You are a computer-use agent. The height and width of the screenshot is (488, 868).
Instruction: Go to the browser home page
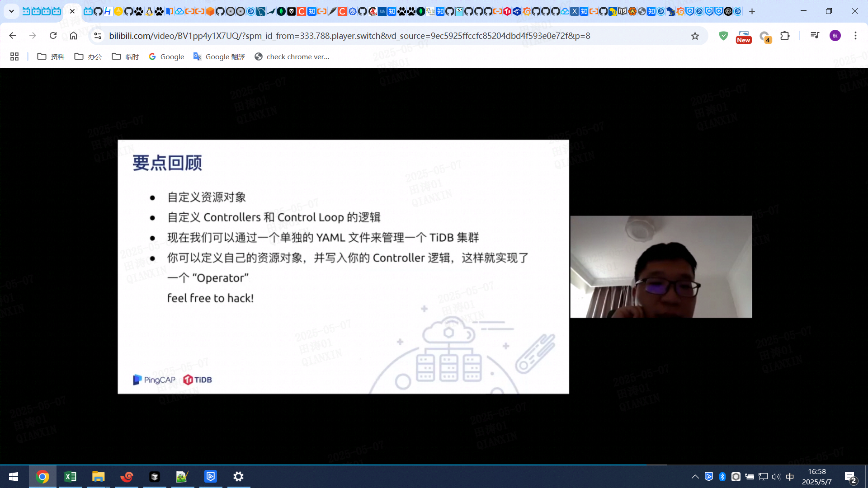[x=73, y=36]
